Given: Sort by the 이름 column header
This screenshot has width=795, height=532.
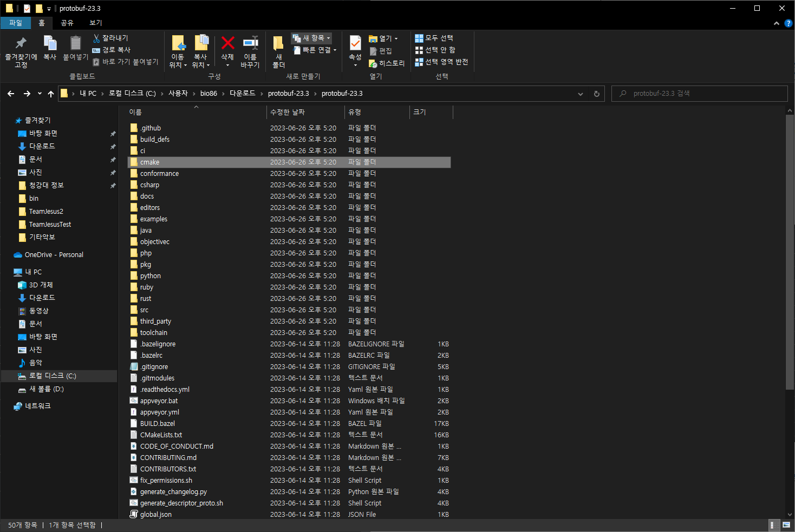Looking at the screenshot, I should [x=196, y=112].
